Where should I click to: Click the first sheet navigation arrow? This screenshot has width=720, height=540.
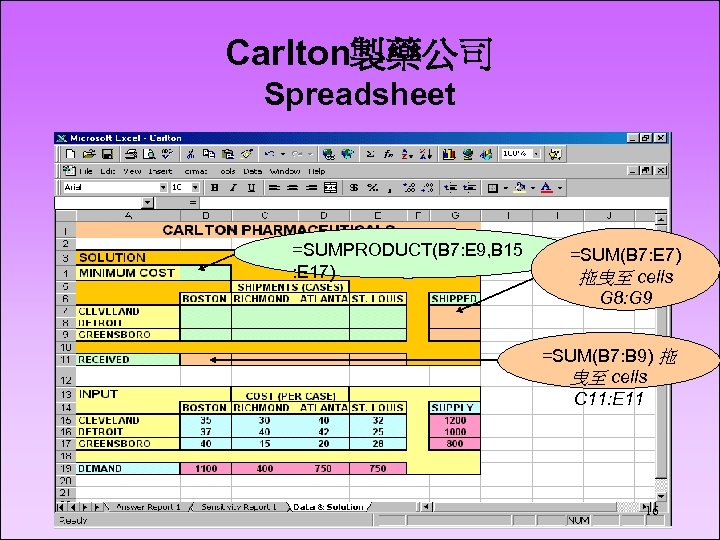pos(61,507)
